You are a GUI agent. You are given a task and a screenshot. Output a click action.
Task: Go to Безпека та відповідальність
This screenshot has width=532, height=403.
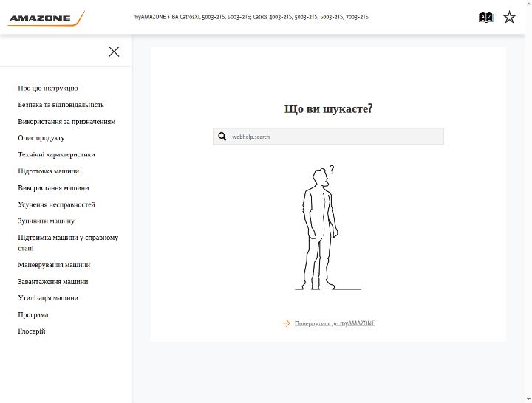coord(61,105)
